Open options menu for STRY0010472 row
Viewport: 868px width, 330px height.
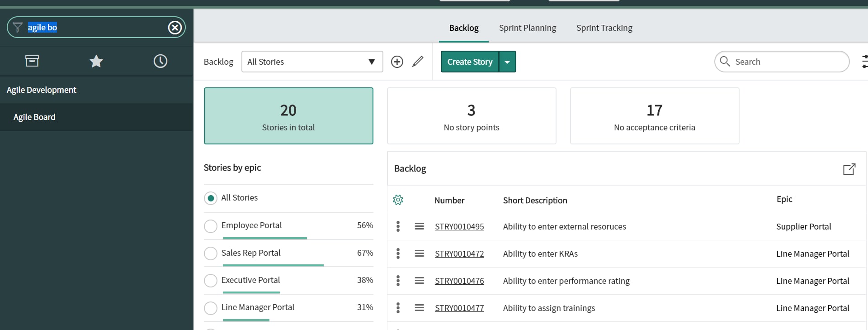click(398, 253)
